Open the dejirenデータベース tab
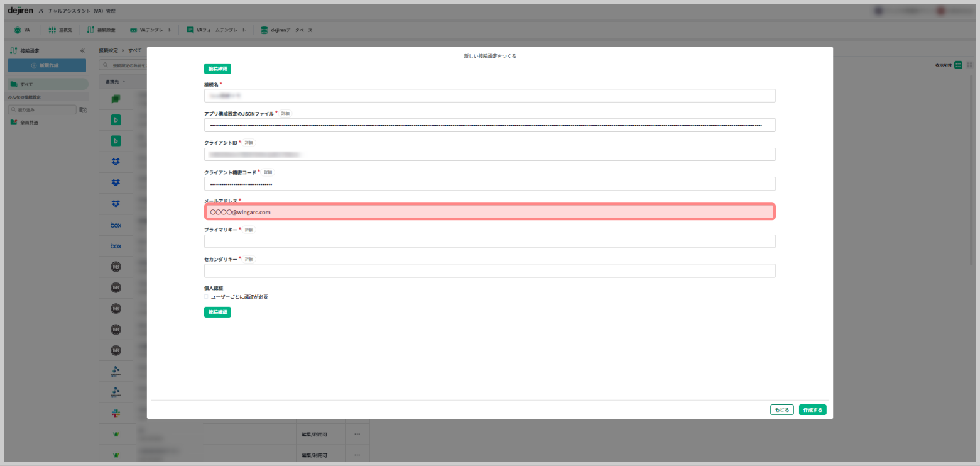Viewport: 980px width, 466px height. coord(286,30)
